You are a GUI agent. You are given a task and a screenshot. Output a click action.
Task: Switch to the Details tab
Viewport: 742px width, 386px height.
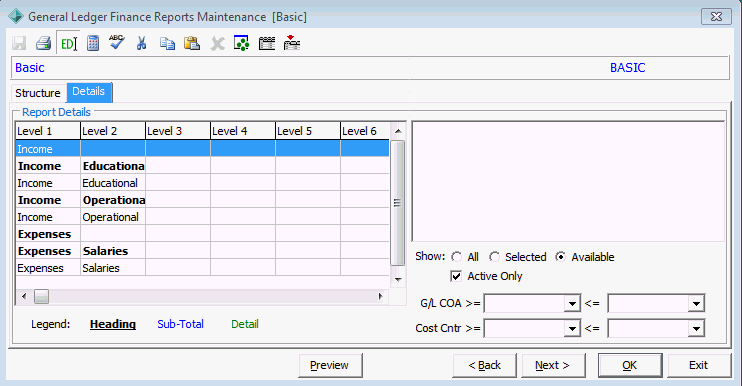click(88, 91)
